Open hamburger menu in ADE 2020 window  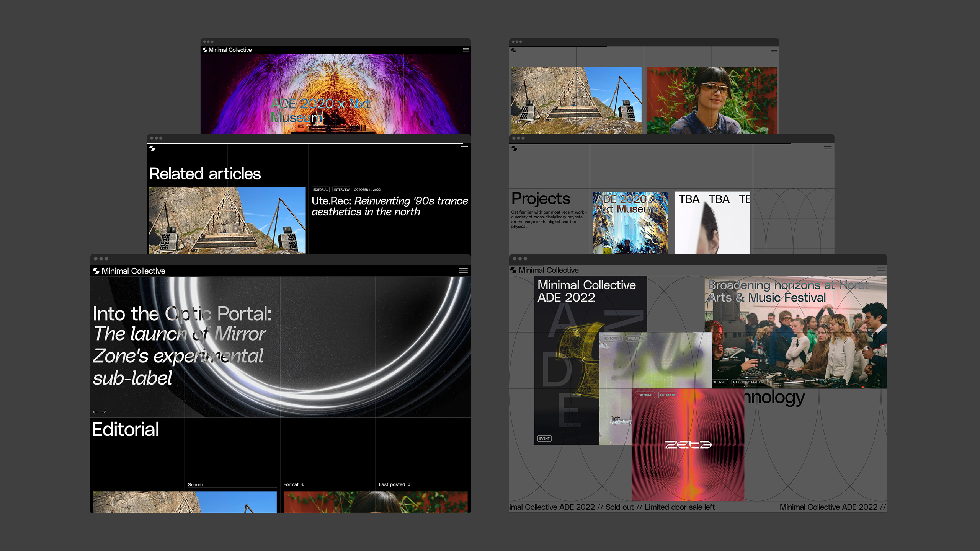(x=466, y=50)
